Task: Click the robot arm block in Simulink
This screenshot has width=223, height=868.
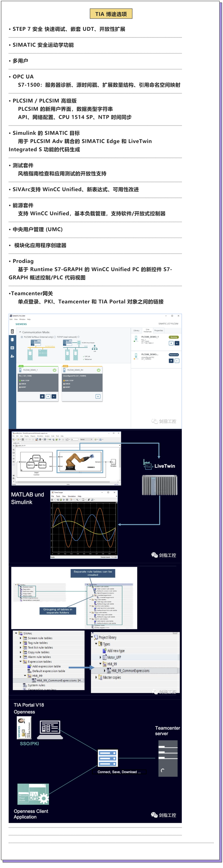Action: 80,461
